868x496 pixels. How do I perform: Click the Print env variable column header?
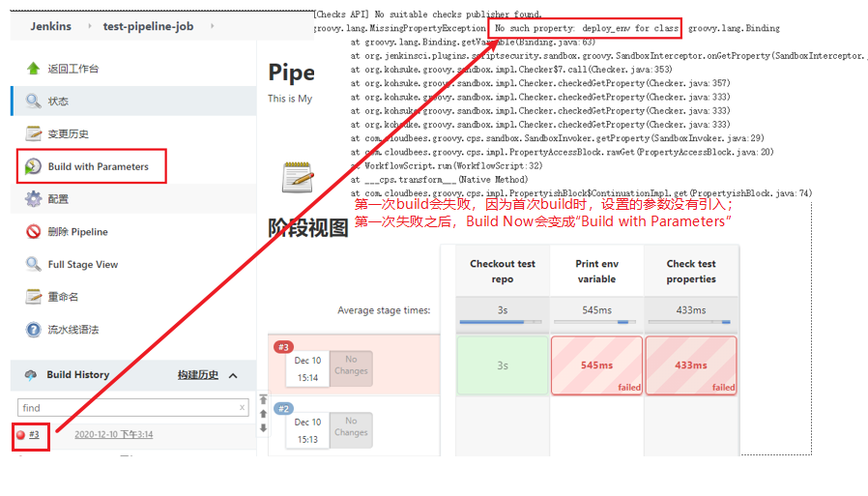coord(596,272)
